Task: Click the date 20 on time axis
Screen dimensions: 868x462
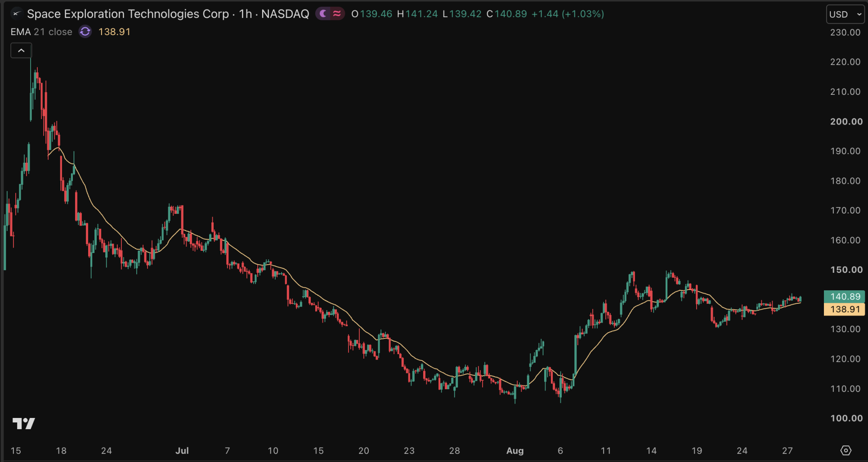Action: [x=363, y=450]
